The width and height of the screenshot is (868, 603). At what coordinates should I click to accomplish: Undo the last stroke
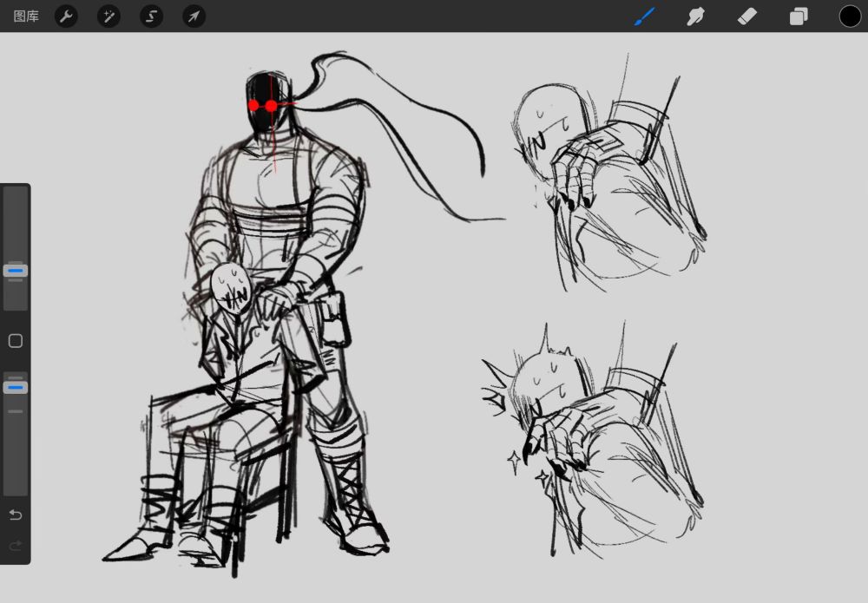coord(16,515)
